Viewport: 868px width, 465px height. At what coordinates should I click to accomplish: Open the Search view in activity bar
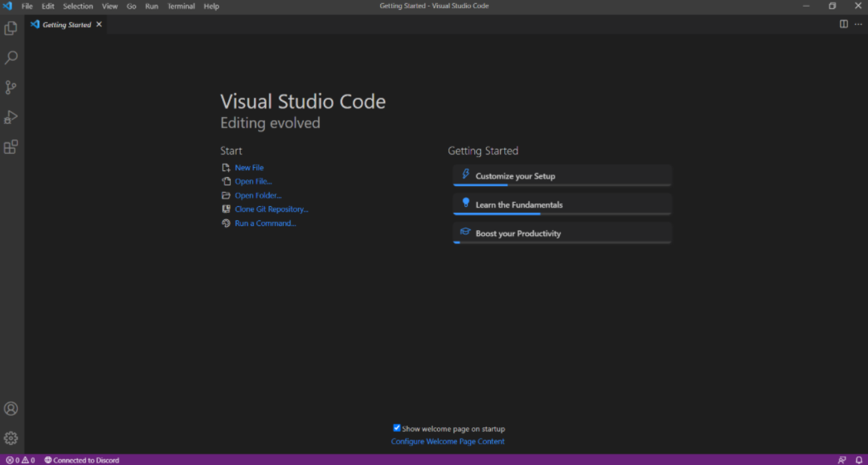pyautogui.click(x=11, y=58)
